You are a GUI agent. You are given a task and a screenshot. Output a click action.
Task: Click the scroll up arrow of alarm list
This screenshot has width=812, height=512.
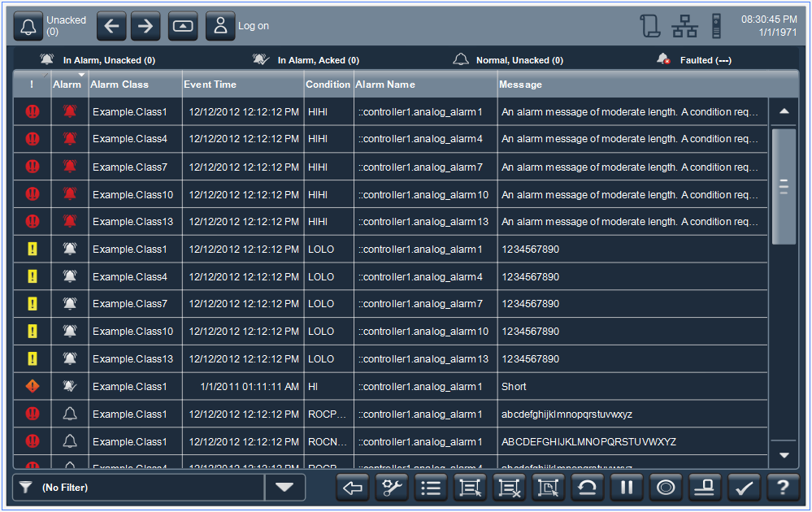click(784, 111)
